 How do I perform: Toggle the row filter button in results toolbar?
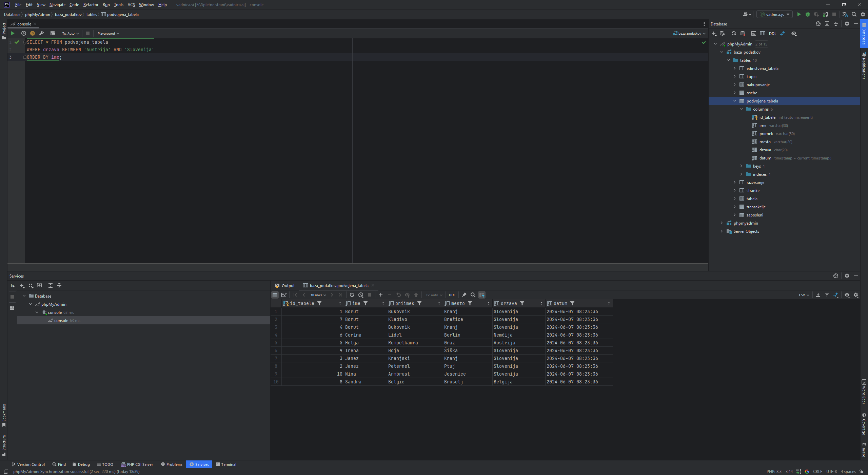click(x=482, y=295)
